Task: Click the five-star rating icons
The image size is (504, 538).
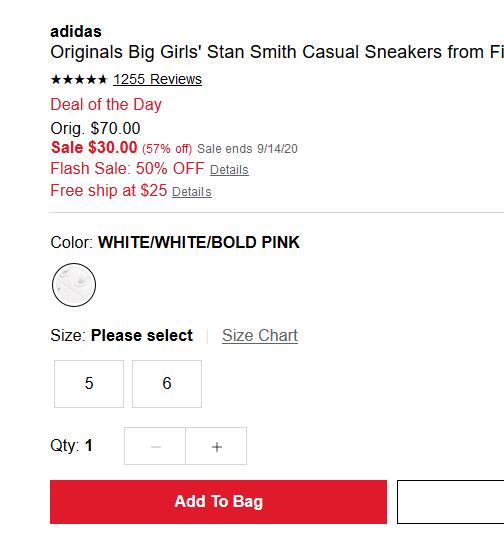Action: pyautogui.click(x=79, y=80)
